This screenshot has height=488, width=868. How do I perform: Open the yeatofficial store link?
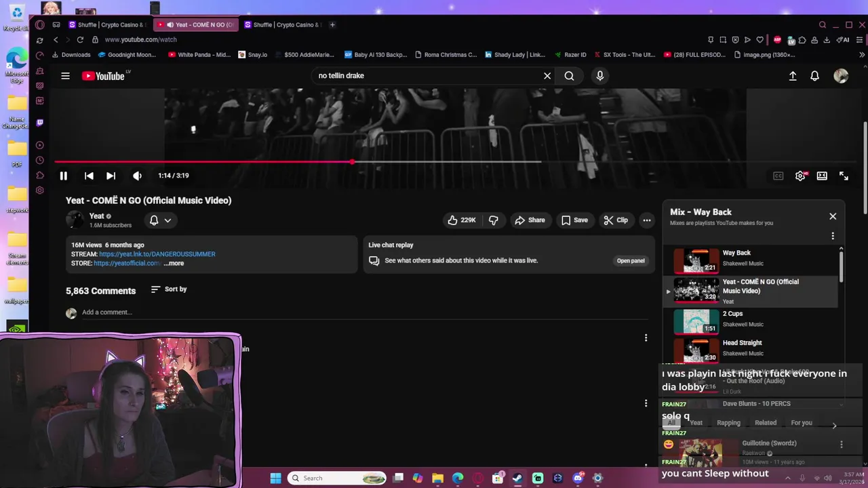pos(127,263)
